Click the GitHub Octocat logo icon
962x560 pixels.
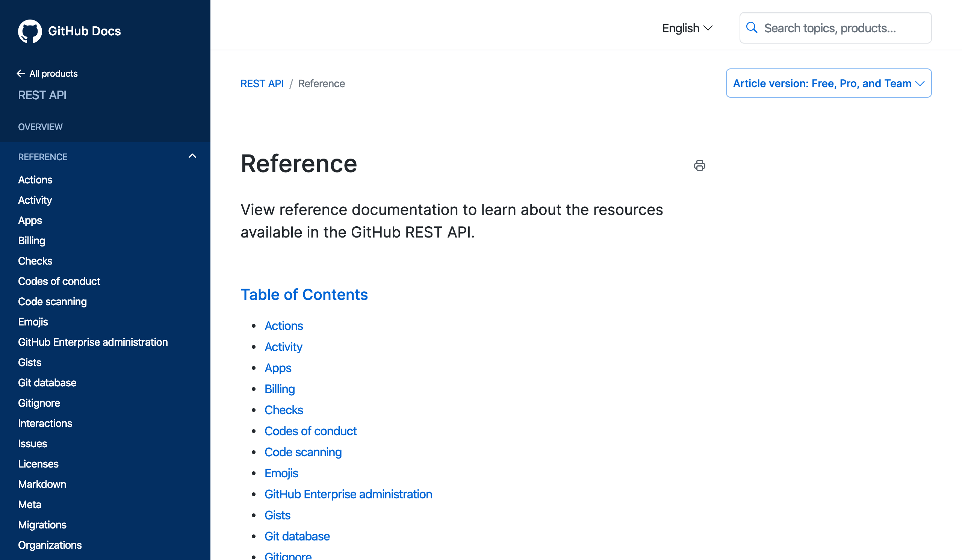(30, 31)
